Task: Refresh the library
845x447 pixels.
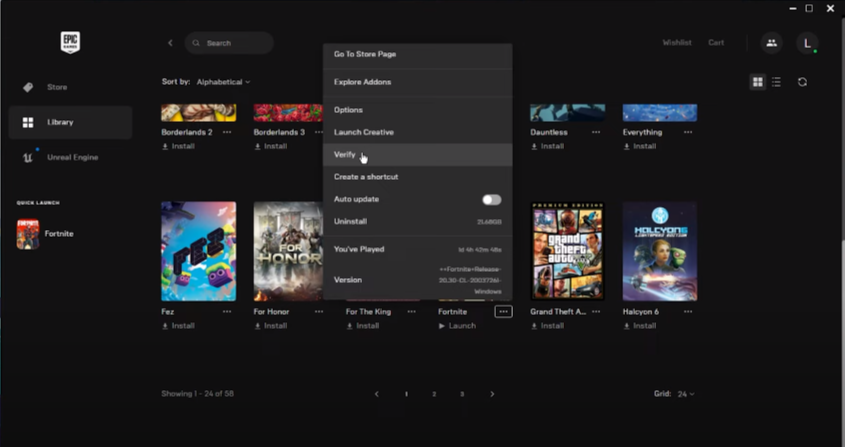Action: click(802, 82)
